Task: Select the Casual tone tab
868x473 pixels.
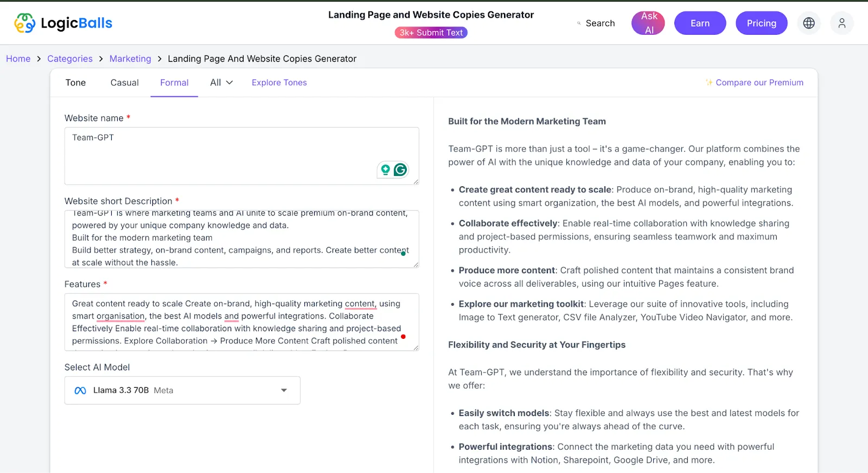Action: coord(125,83)
